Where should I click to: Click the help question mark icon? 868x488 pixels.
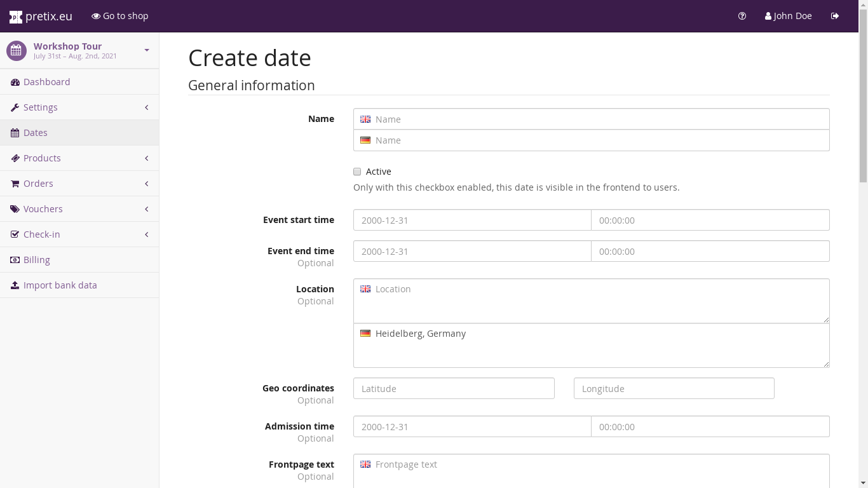(742, 16)
